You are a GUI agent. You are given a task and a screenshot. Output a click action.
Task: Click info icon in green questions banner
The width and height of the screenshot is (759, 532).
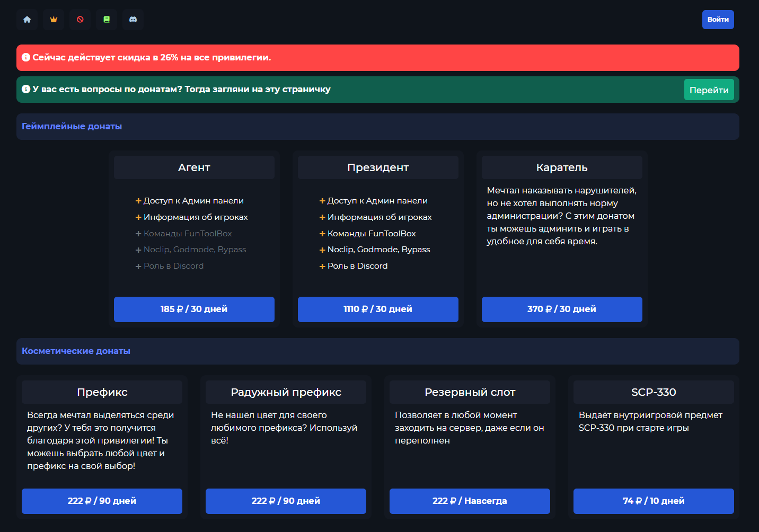26,89
